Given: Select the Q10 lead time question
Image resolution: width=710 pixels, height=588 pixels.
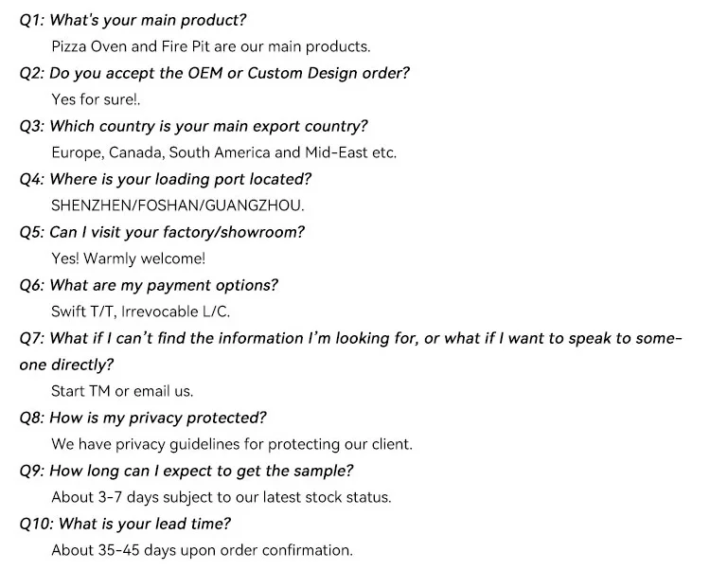Looking at the screenshot, I should (x=125, y=524).
